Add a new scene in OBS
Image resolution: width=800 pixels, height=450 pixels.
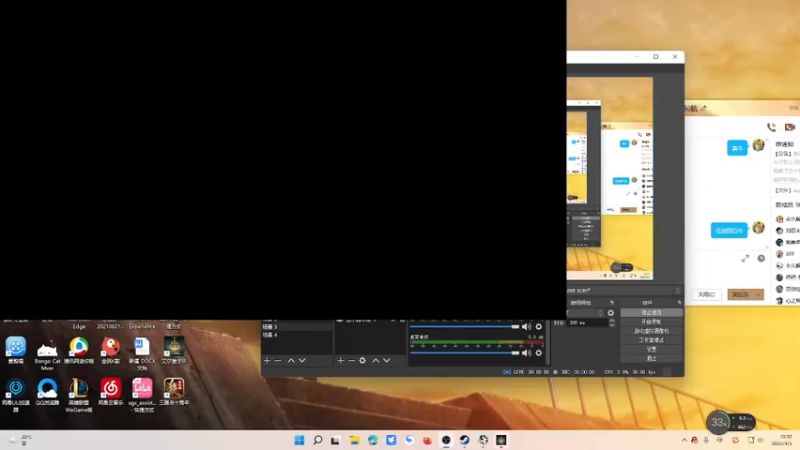tap(267, 360)
